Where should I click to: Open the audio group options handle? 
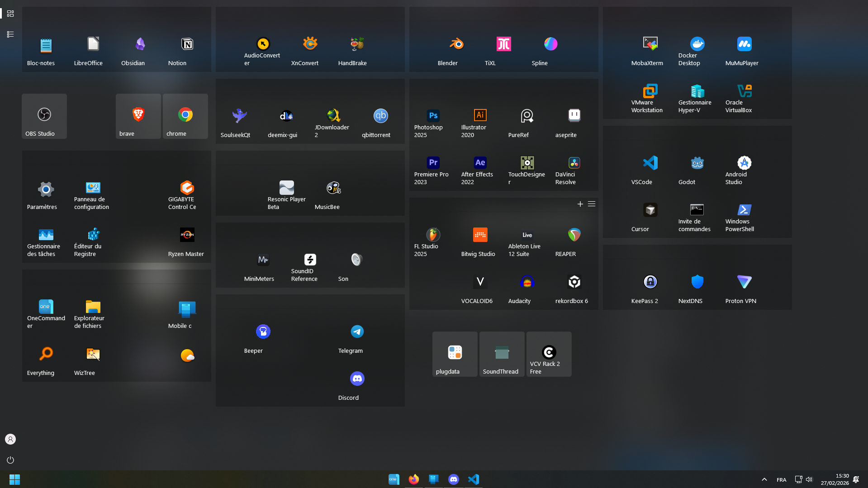(x=592, y=204)
